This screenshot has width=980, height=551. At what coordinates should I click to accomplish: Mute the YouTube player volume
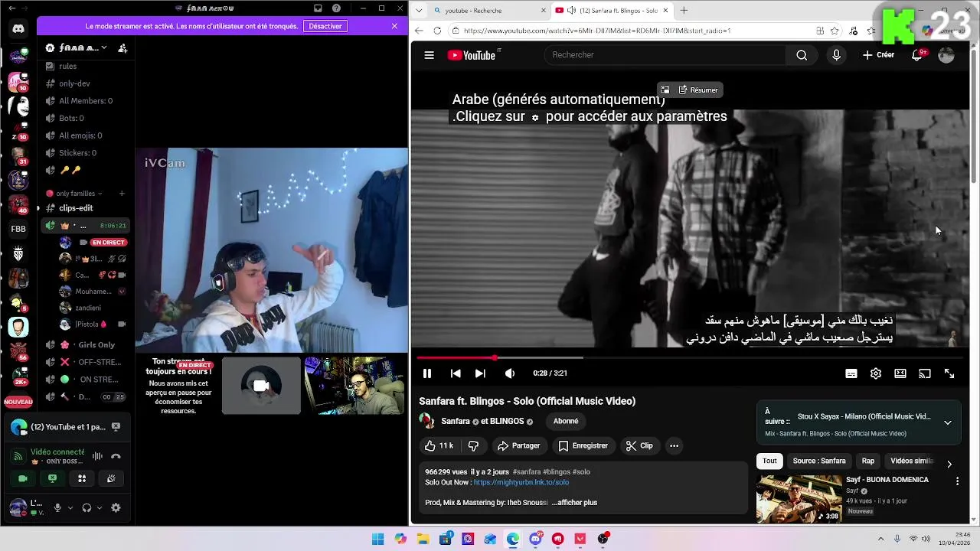510,373
